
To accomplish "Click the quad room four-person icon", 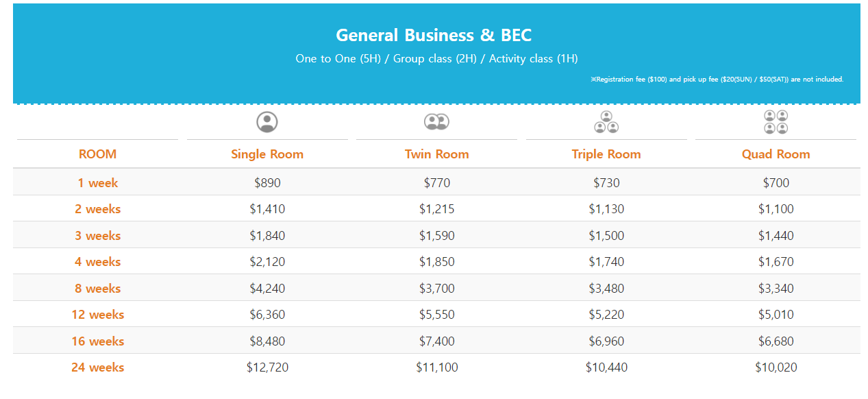I will coord(776,122).
